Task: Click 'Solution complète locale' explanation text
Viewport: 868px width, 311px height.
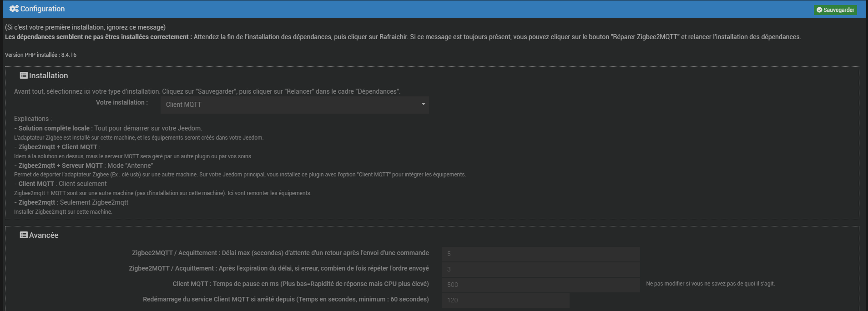Action: (54, 128)
